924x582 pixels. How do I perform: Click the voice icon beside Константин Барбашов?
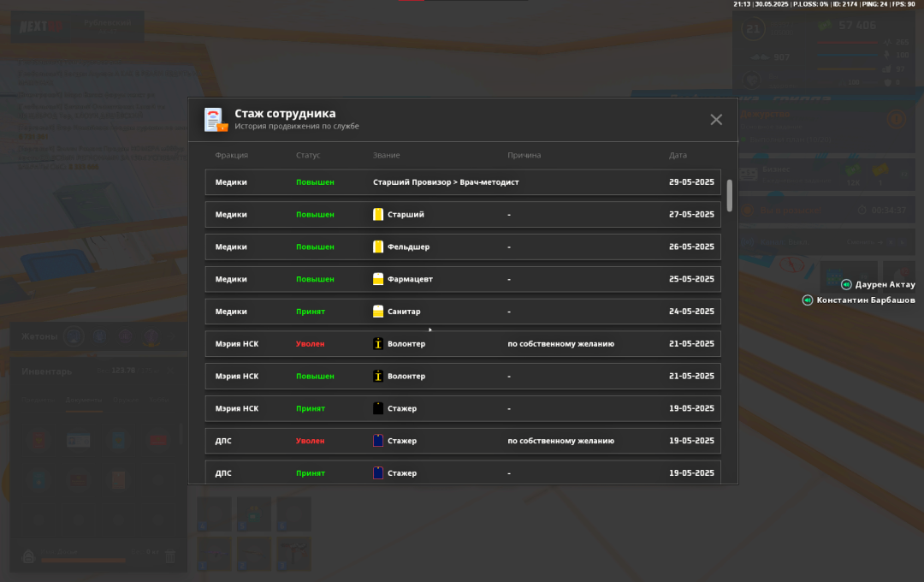[807, 300]
